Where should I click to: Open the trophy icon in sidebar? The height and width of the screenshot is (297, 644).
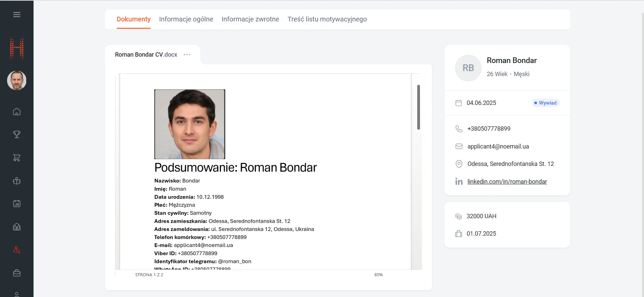pos(17,134)
